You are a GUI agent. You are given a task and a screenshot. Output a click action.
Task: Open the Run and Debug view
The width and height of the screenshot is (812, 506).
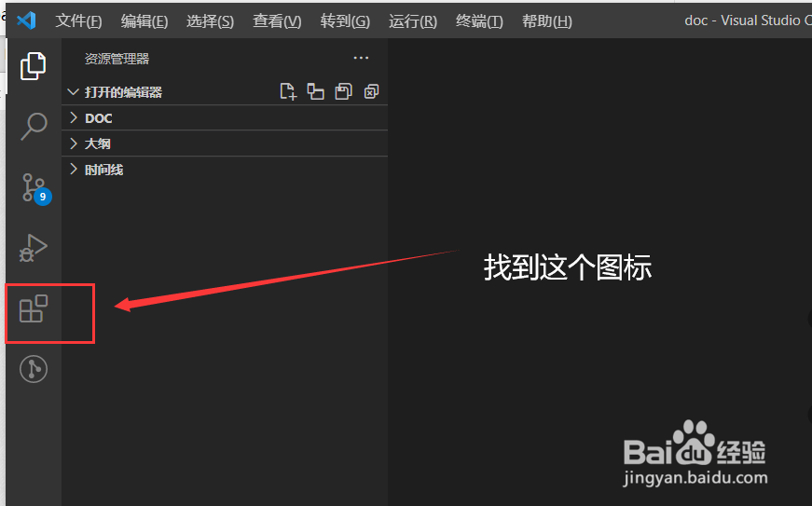click(34, 248)
